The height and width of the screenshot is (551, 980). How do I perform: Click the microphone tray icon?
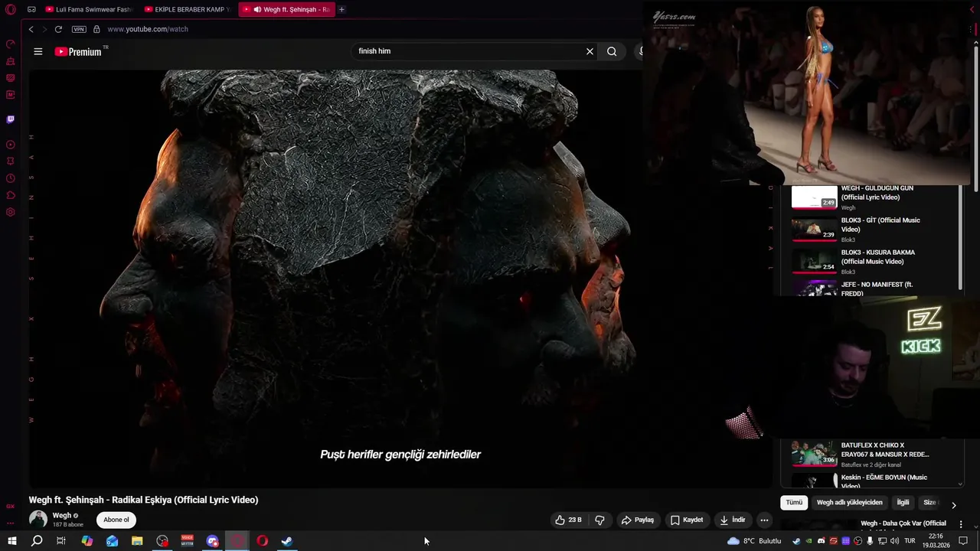coord(870,541)
